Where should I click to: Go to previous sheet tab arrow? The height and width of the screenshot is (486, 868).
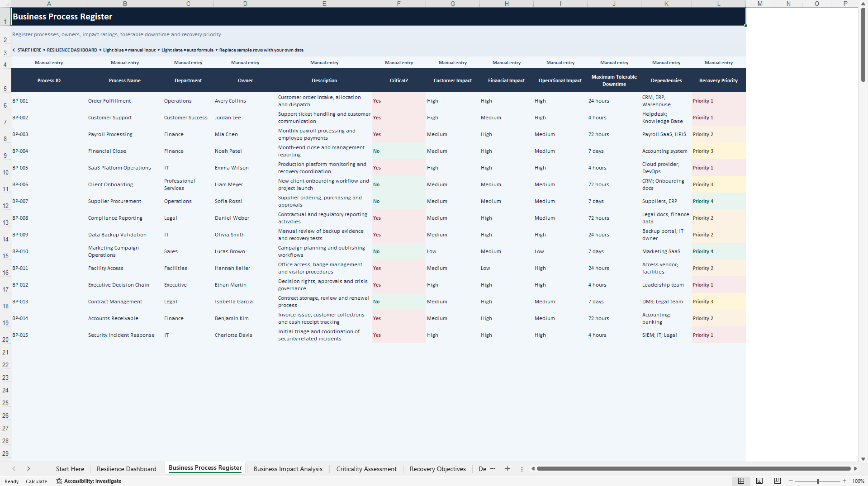14,469
